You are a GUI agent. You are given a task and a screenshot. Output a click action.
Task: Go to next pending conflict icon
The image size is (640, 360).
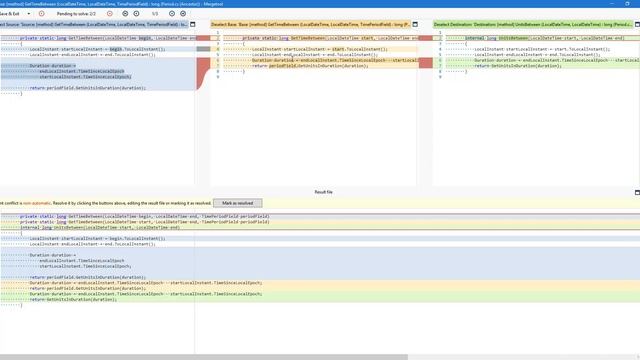coord(110,13)
